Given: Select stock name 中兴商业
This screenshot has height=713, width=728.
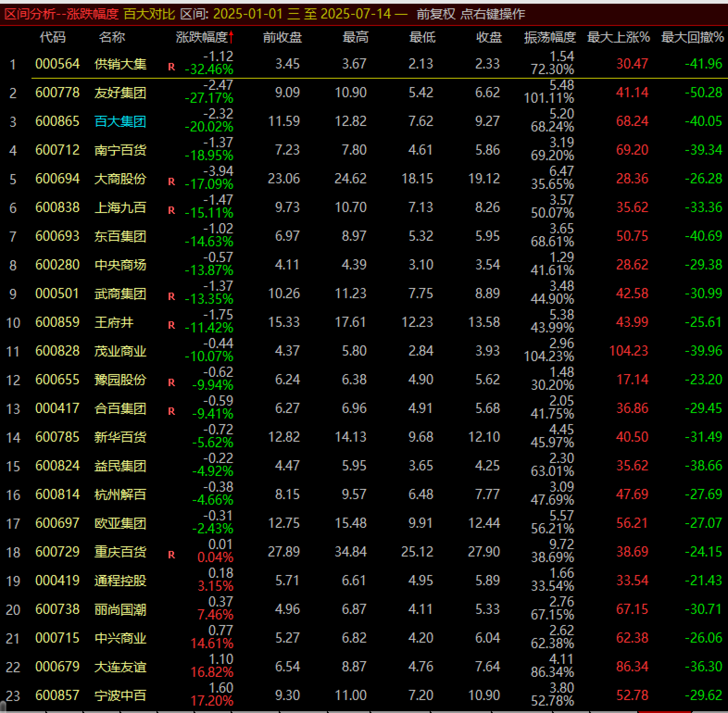Looking at the screenshot, I should coord(120,638).
